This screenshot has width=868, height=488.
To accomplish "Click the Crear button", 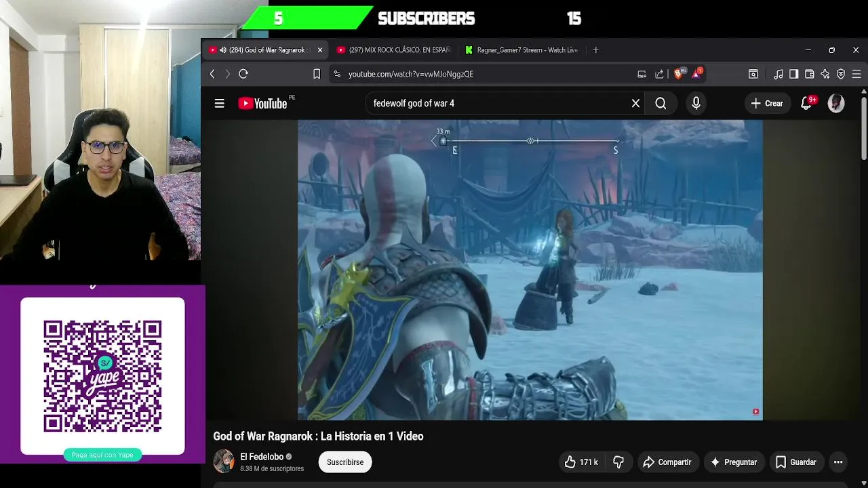I will (x=766, y=104).
